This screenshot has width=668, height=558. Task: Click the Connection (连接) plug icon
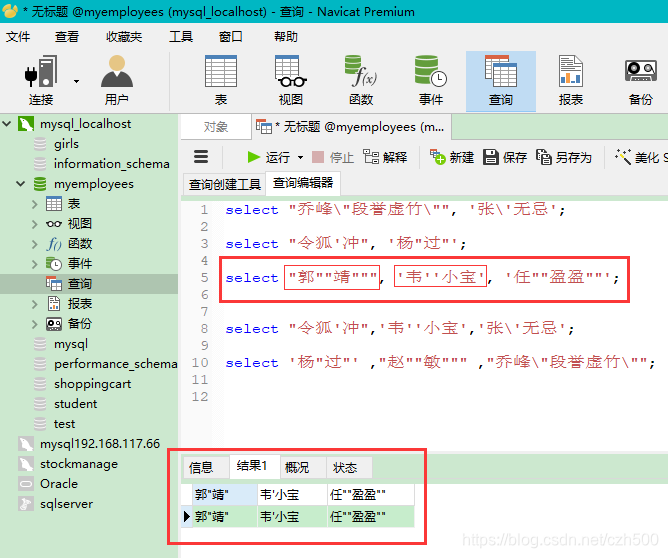[41, 72]
